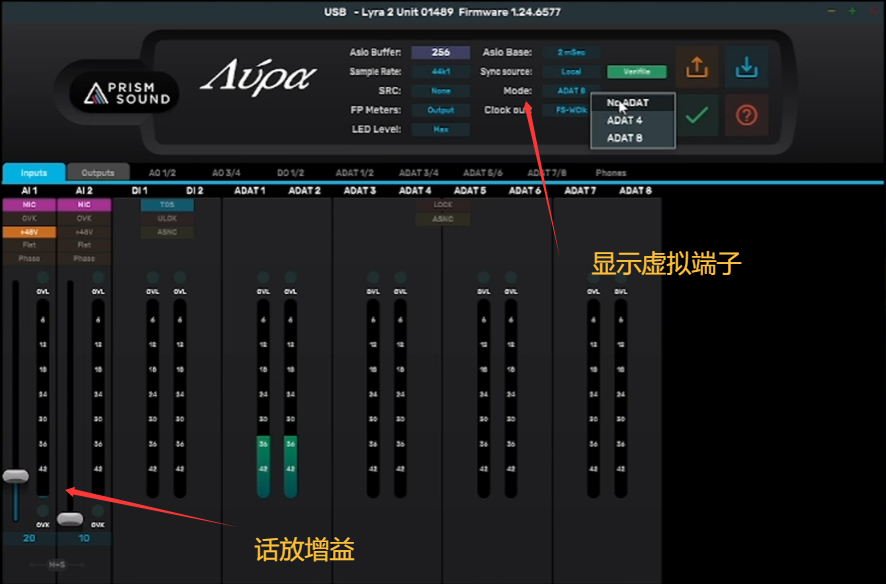Image resolution: width=886 pixels, height=584 pixels.
Task: Click the TOS indicator on DI 1
Action: [166, 204]
